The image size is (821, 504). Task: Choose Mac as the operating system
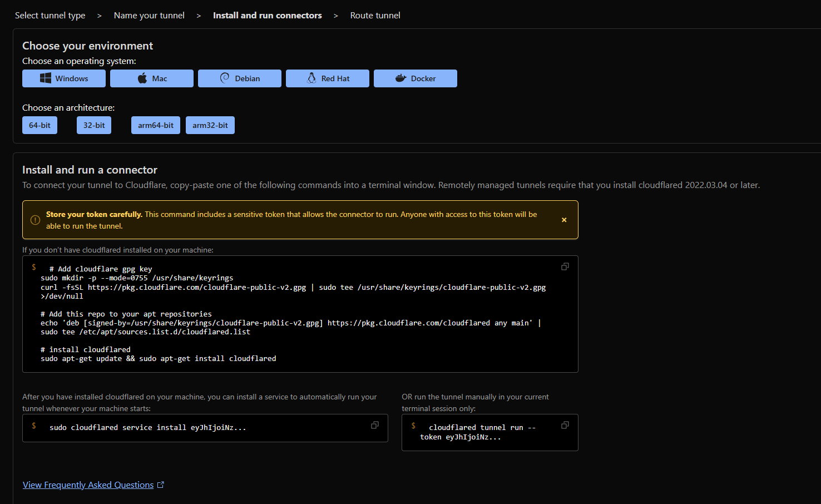coord(152,78)
